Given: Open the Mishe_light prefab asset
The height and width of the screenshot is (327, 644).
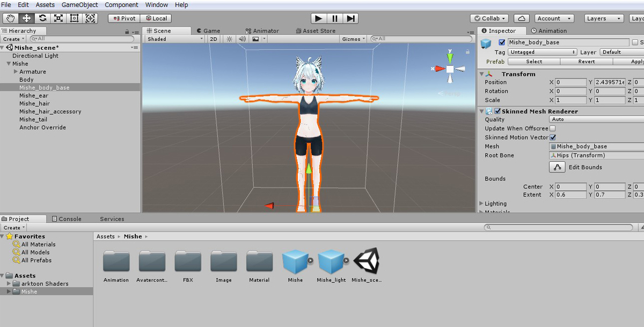Looking at the screenshot, I should (x=331, y=266).
